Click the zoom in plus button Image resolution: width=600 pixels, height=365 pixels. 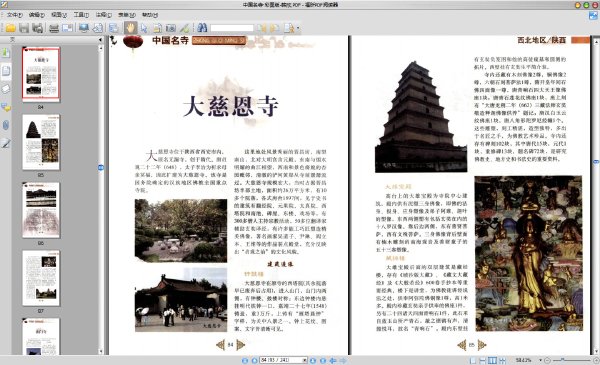coord(596,360)
